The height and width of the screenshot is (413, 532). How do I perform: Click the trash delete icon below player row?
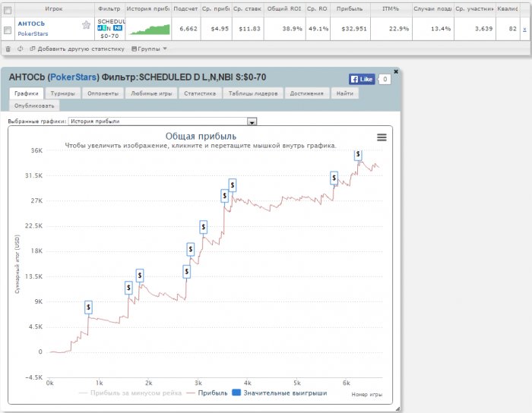[8, 48]
